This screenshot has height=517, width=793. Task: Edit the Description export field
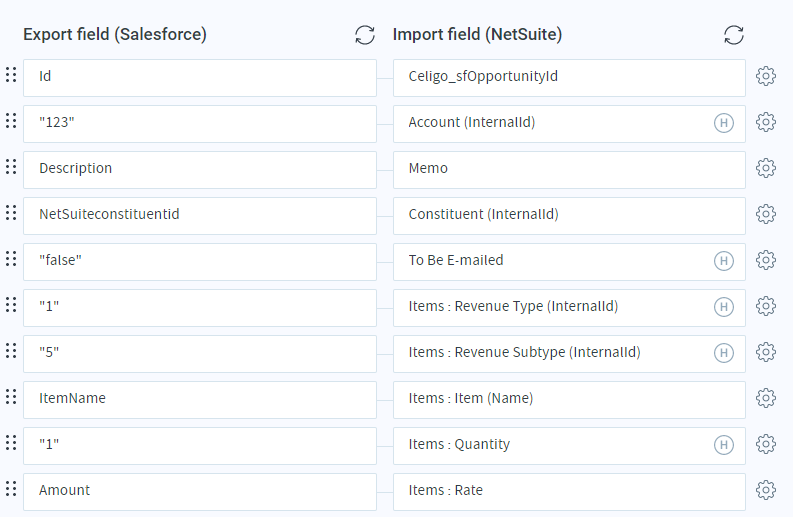pyautogui.click(x=200, y=170)
